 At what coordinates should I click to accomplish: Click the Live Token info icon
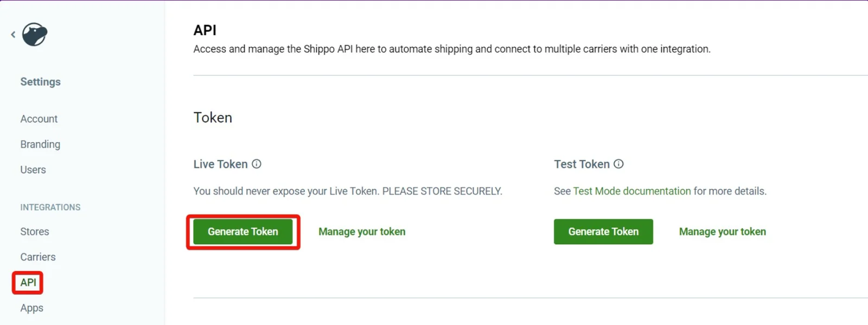coord(257,164)
